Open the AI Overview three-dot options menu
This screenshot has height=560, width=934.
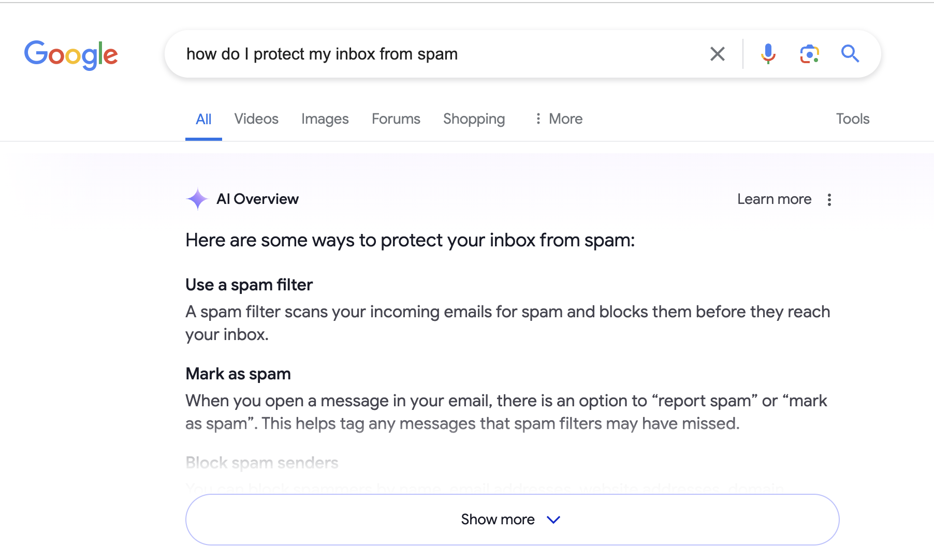pyautogui.click(x=829, y=200)
